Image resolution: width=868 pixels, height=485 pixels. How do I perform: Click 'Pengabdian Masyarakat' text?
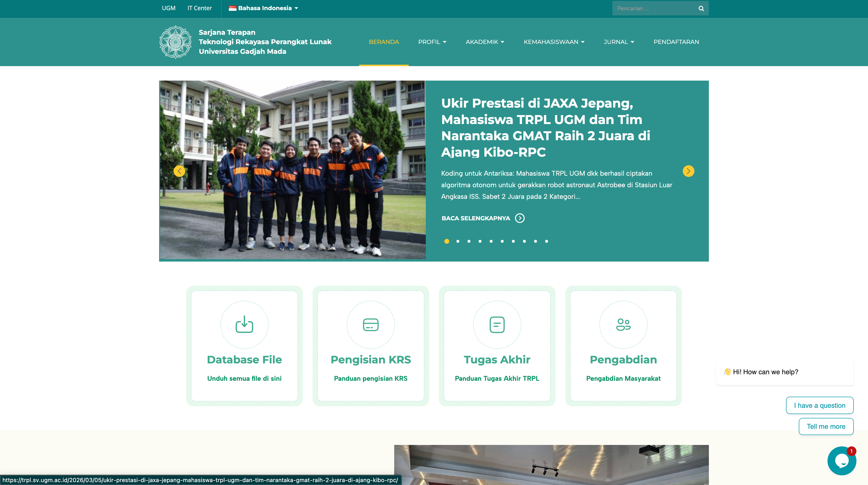click(x=623, y=378)
